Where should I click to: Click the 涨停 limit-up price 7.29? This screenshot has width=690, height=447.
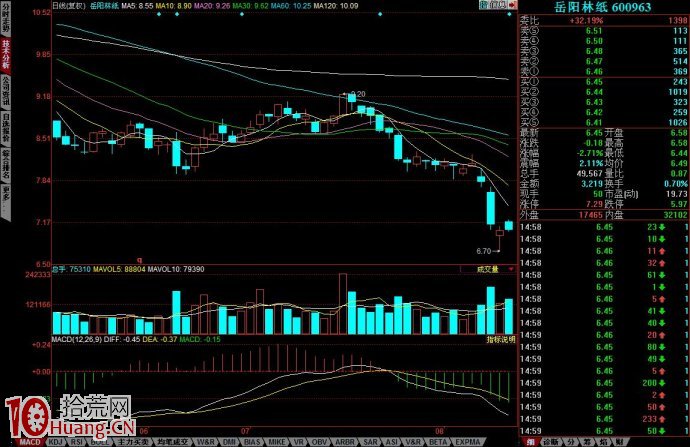[x=594, y=204]
